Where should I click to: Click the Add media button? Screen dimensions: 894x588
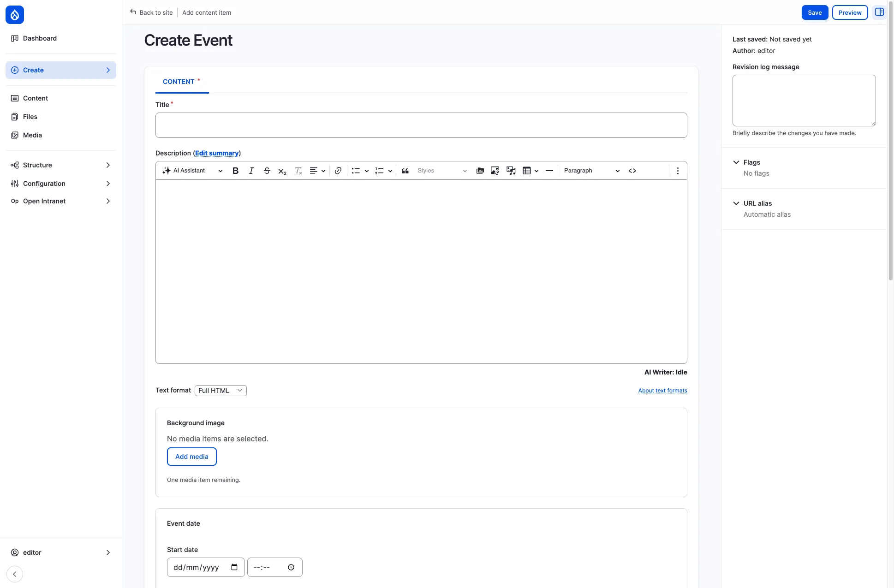click(191, 457)
